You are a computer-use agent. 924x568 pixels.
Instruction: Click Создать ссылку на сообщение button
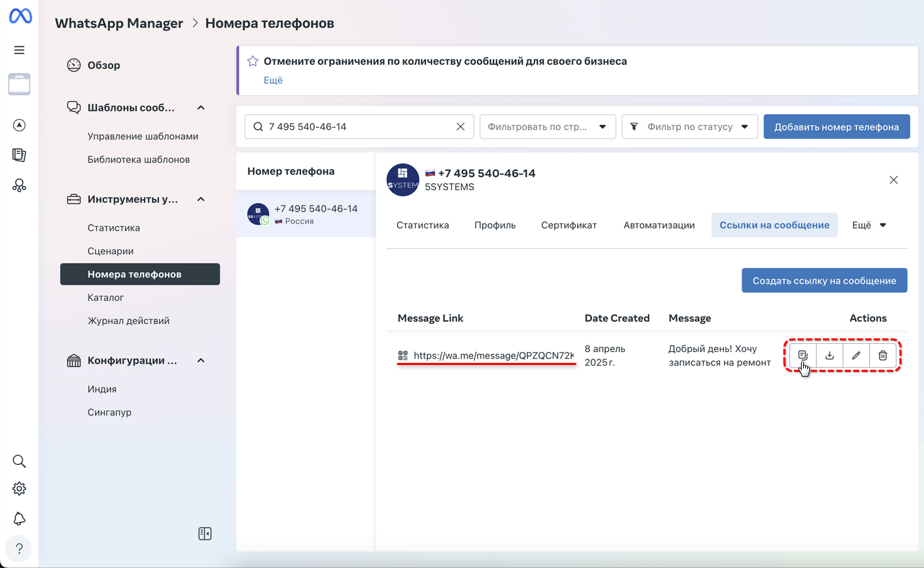(x=824, y=280)
